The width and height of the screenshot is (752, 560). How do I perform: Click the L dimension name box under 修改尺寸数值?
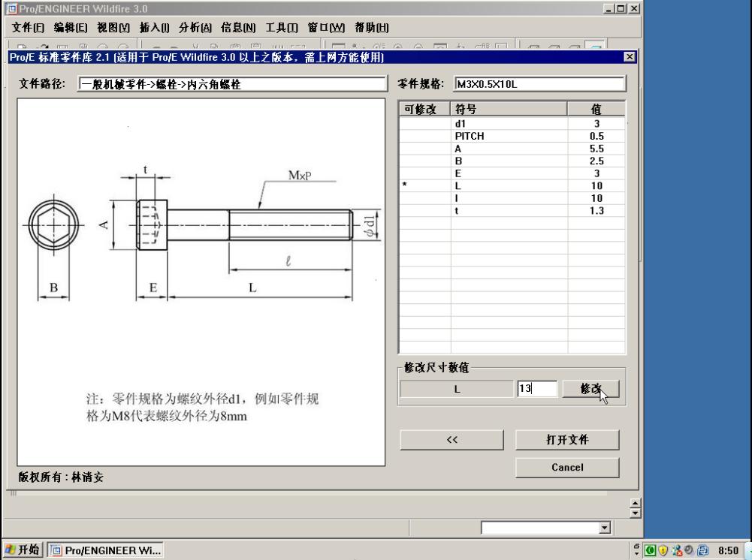coord(457,389)
